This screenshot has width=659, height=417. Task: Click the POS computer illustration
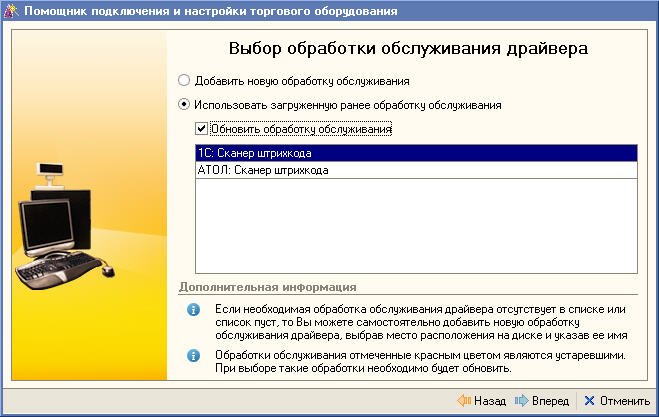[64, 226]
